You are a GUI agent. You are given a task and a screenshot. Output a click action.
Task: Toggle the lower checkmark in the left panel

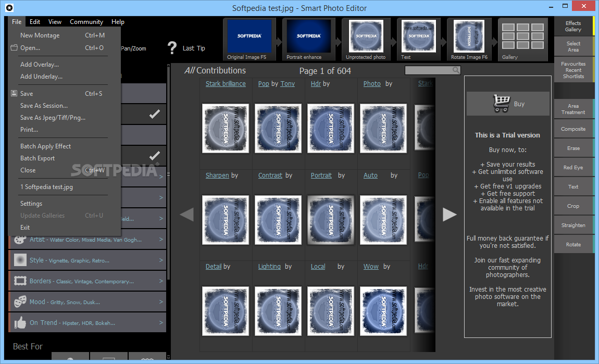[x=154, y=156]
